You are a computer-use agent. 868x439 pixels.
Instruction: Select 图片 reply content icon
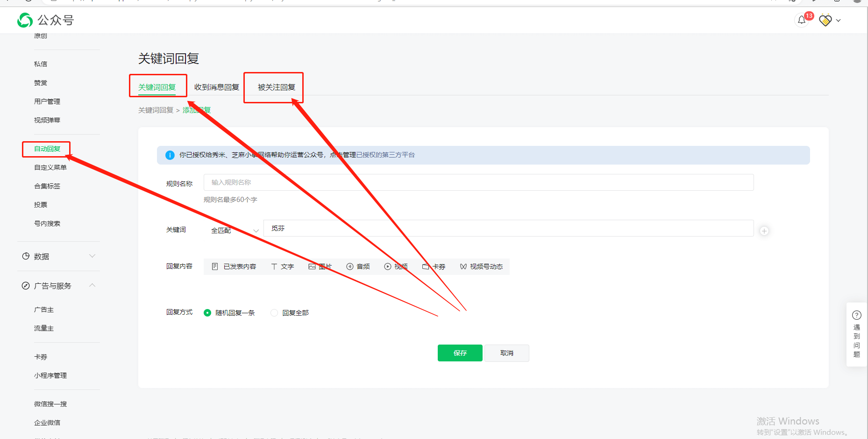click(x=312, y=266)
